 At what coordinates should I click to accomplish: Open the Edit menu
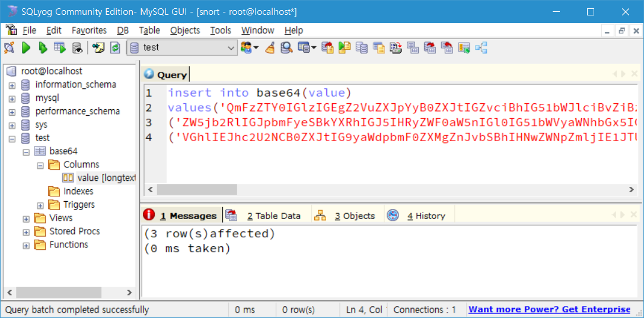tap(54, 30)
